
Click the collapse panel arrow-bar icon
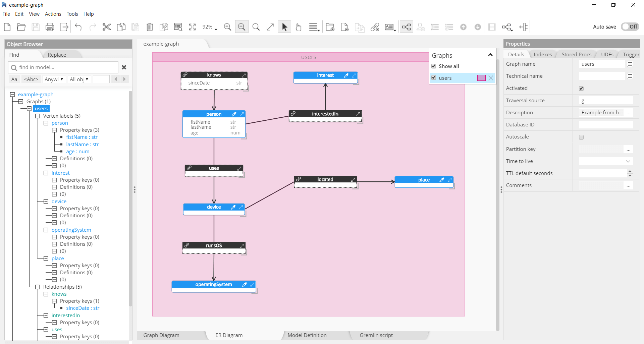click(x=523, y=27)
